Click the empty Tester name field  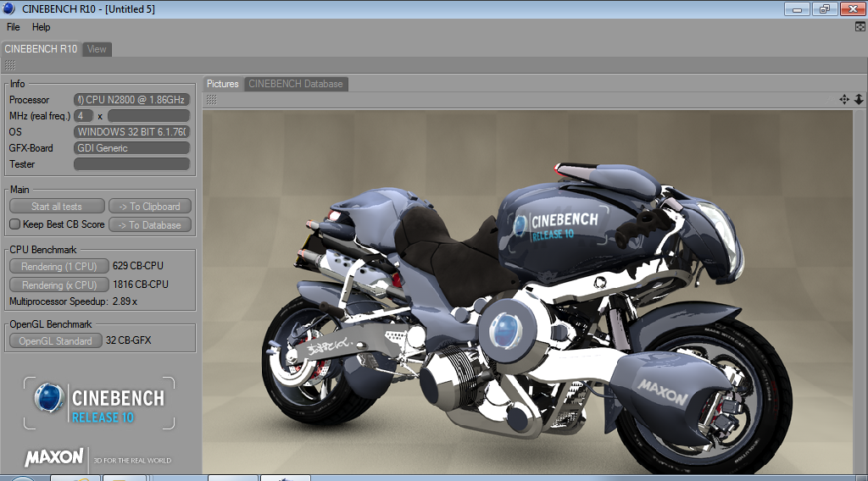pos(131,164)
